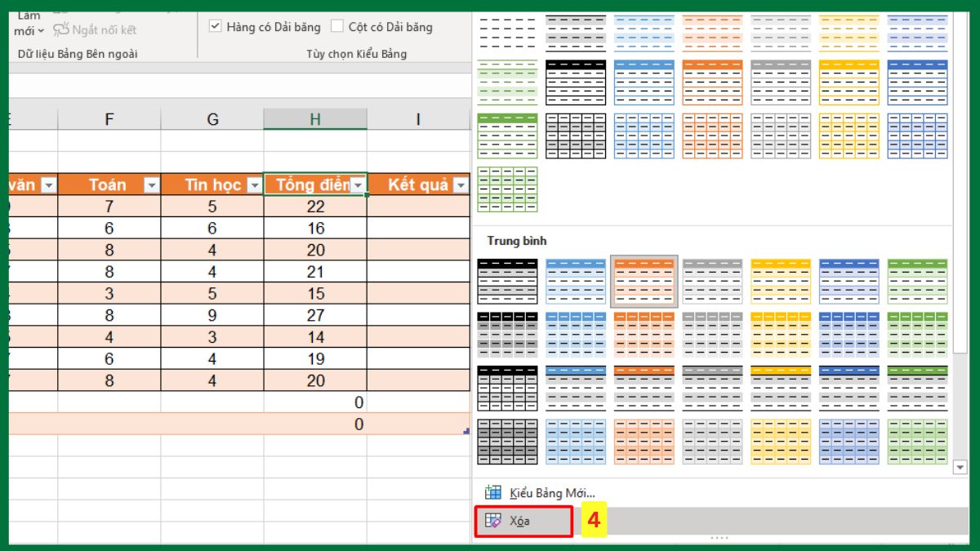Open the filter dropdown on Tổng điểm
980x551 pixels.
358,185
